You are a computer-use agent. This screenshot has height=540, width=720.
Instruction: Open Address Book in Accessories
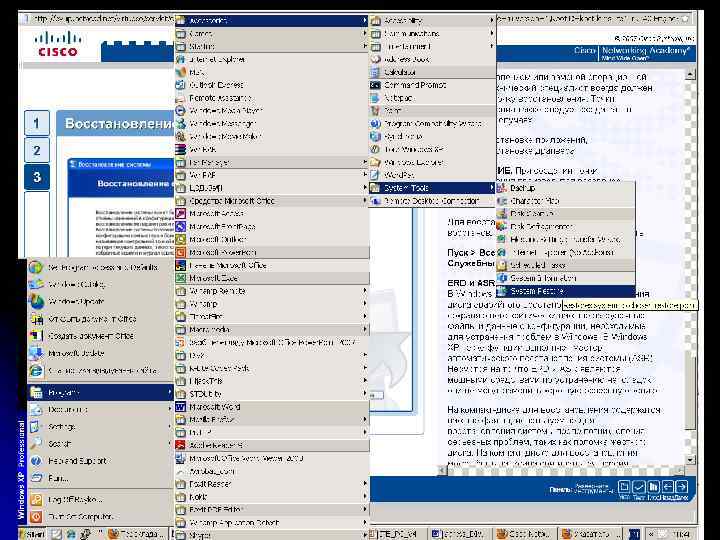point(433,59)
